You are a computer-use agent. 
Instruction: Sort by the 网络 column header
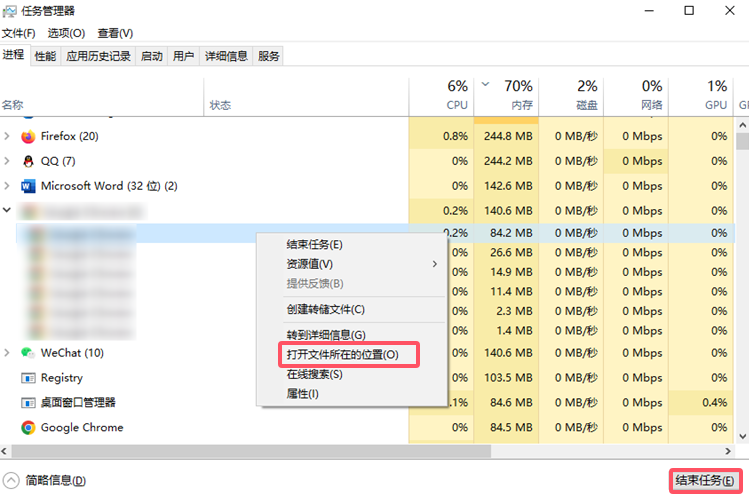[636, 97]
